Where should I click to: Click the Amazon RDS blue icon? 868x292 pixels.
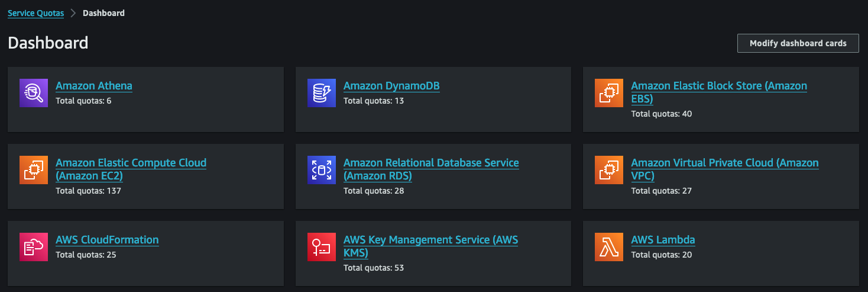click(322, 170)
